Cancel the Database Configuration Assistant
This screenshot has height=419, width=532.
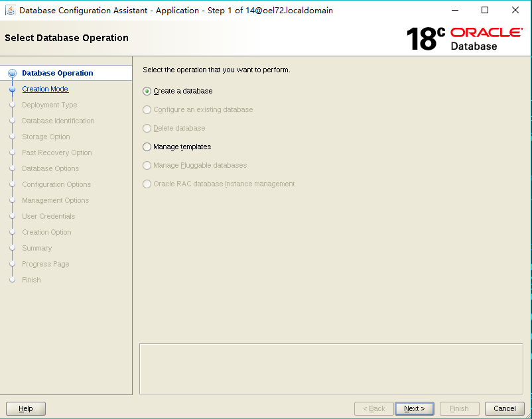point(505,408)
